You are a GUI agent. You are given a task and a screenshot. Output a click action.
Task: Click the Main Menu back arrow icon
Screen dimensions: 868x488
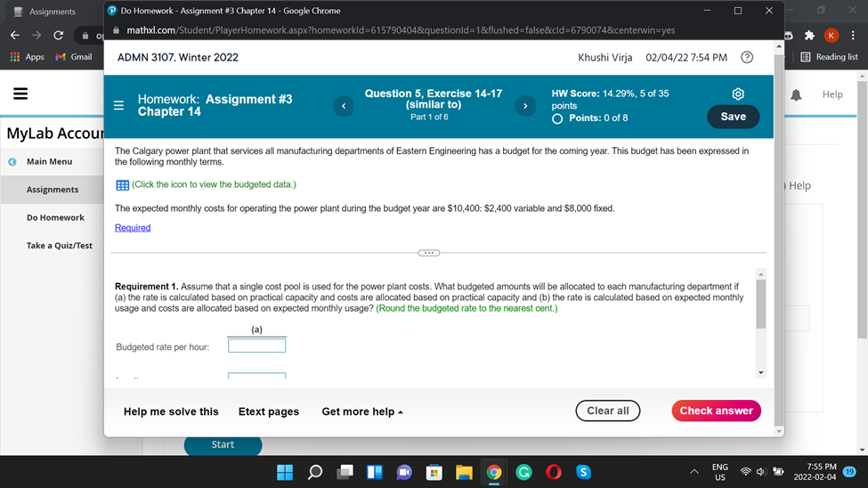click(x=12, y=162)
